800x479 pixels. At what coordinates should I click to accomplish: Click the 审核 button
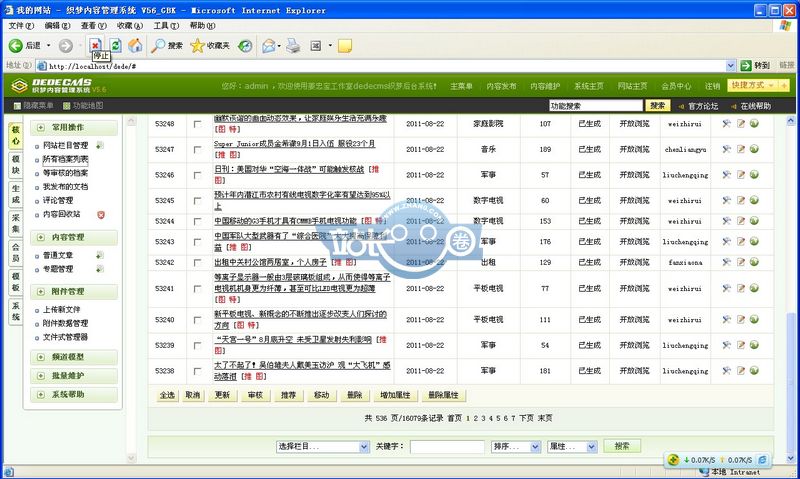coord(255,395)
